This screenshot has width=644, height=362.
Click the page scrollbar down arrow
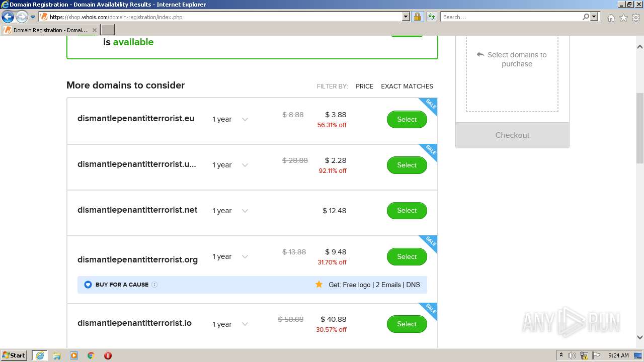tap(640, 337)
